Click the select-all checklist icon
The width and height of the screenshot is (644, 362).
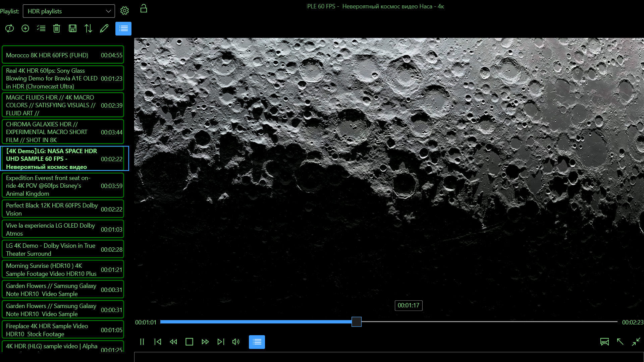point(41,28)
